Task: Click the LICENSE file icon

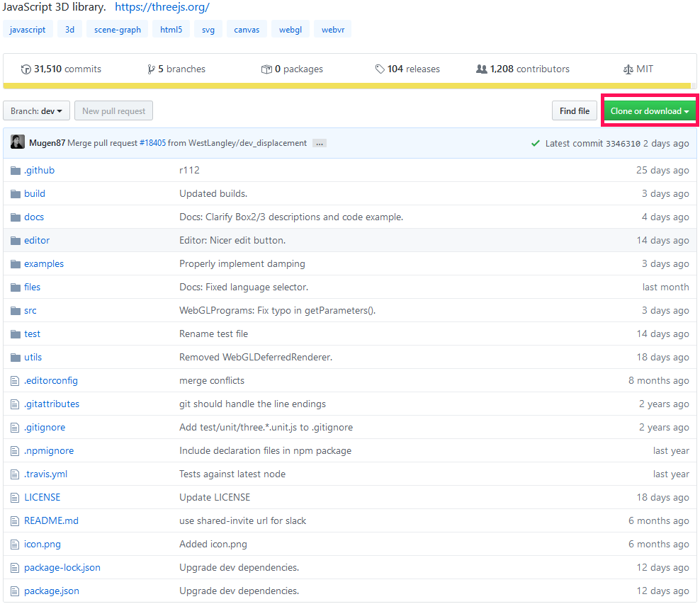Action: (15, 497)
